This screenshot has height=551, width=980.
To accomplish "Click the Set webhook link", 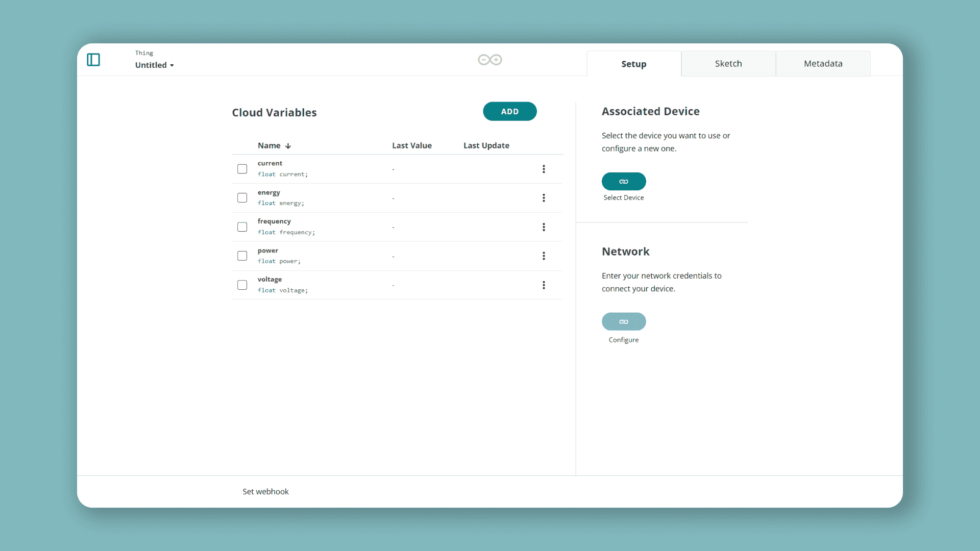I will (x=265, y=492).
